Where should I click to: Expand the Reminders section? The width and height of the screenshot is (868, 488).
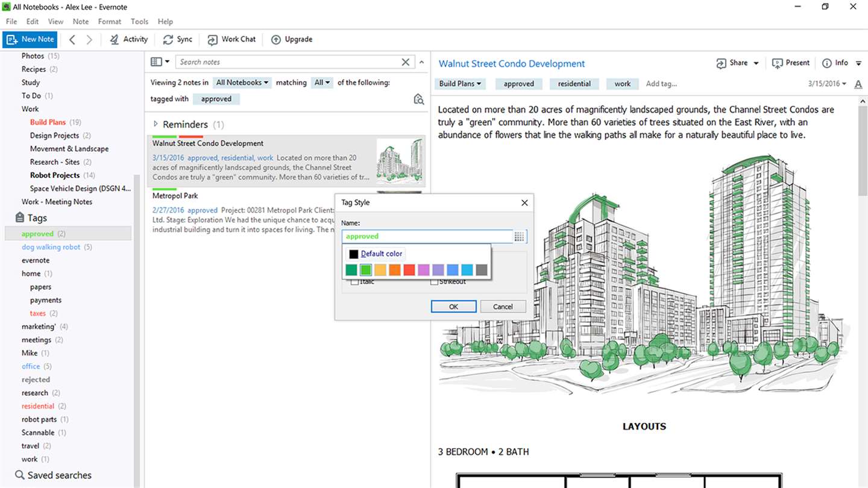156,124
